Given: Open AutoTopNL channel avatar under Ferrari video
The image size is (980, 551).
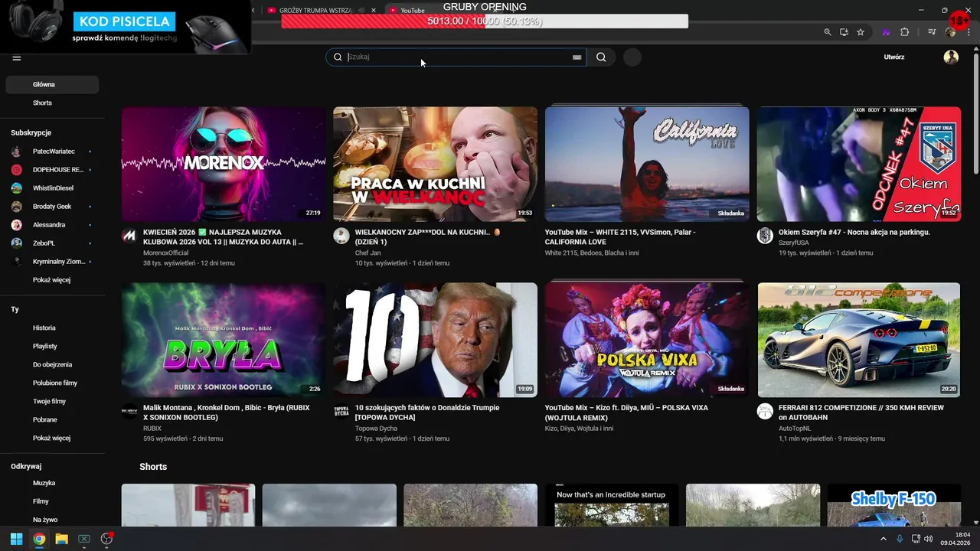Looking at the screenshot, I should (765, 412).
